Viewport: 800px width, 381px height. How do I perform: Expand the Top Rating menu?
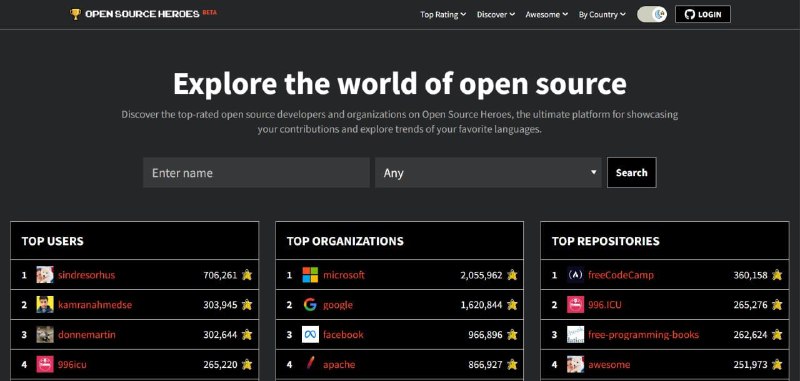pyautogui.click(x=443, y=15)
